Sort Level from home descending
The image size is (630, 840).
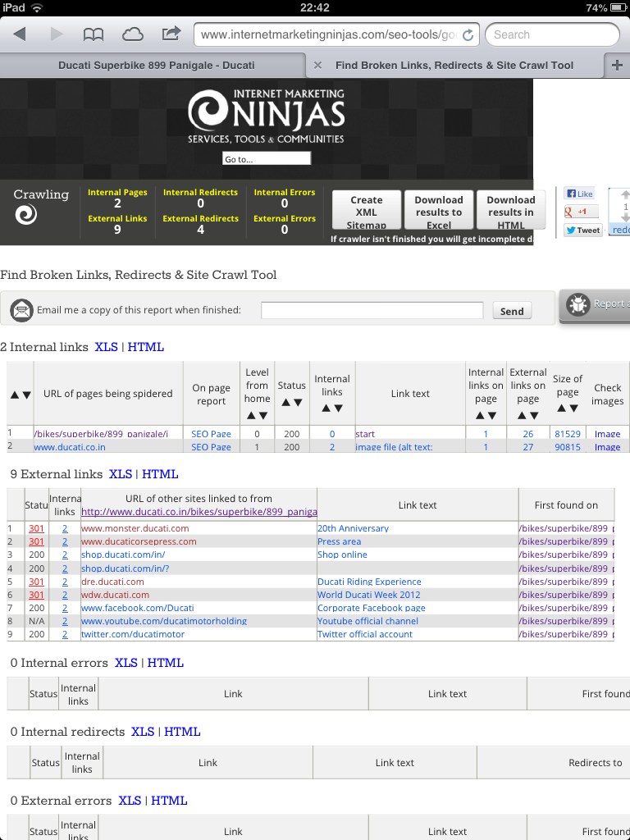tap(263, 416)
